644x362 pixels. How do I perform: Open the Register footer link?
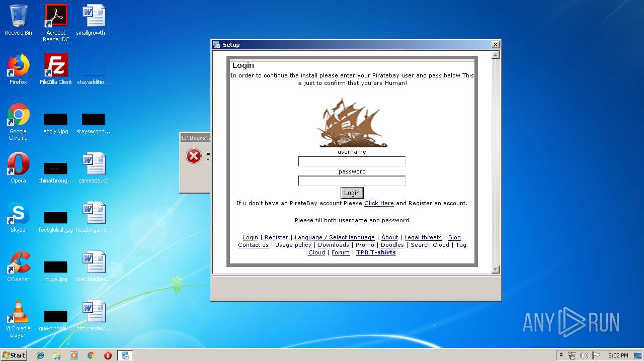click(276, 237)
